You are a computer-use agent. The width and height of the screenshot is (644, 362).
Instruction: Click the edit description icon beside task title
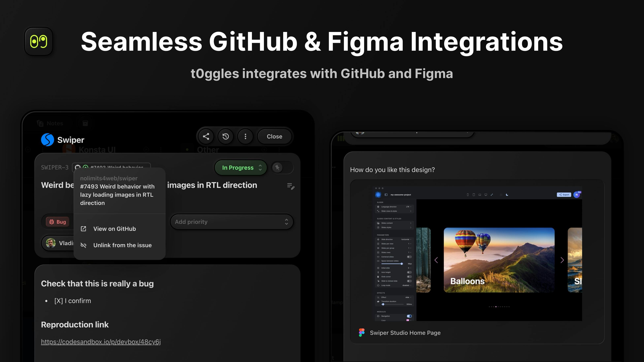click(290, 186)
